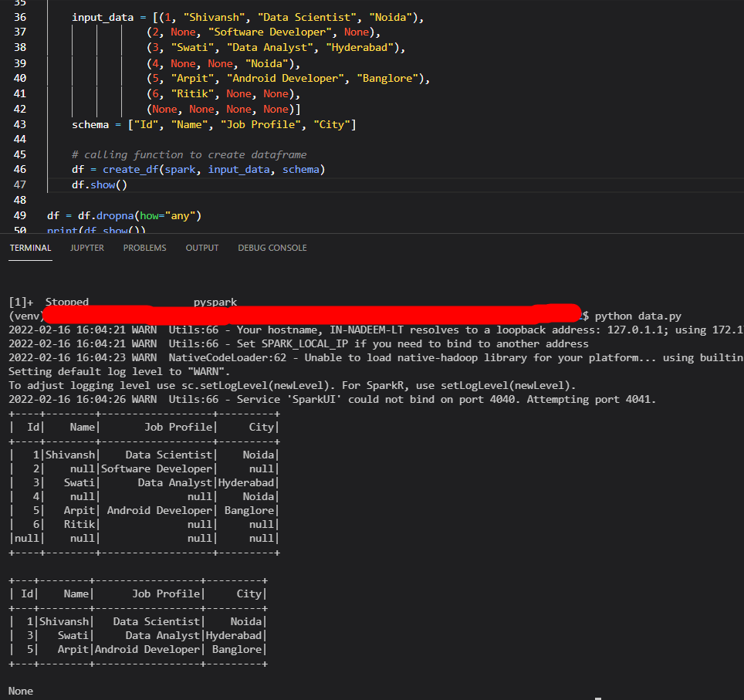Select the PROBLEMS tab
Screen dimensions: 744x700
(145, 248)
